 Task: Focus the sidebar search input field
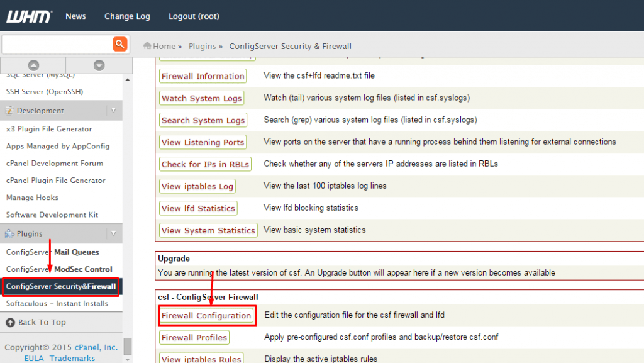pos(57,44)
